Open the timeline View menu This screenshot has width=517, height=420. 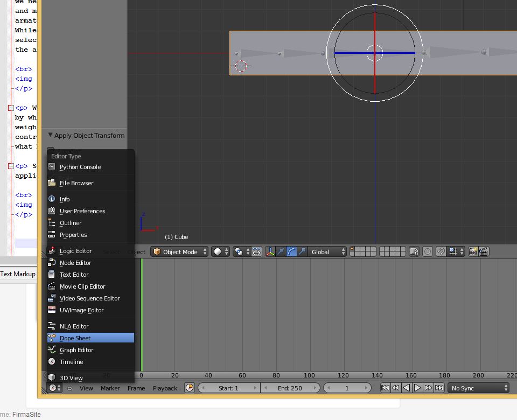(86, 388)
